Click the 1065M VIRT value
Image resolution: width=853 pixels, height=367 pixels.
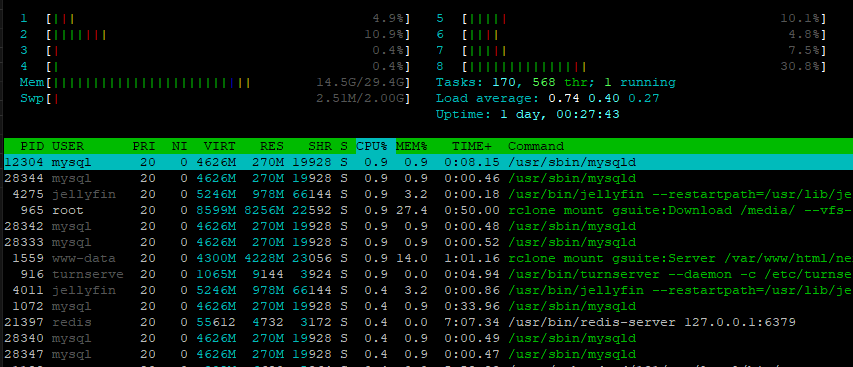coord(216,274)
